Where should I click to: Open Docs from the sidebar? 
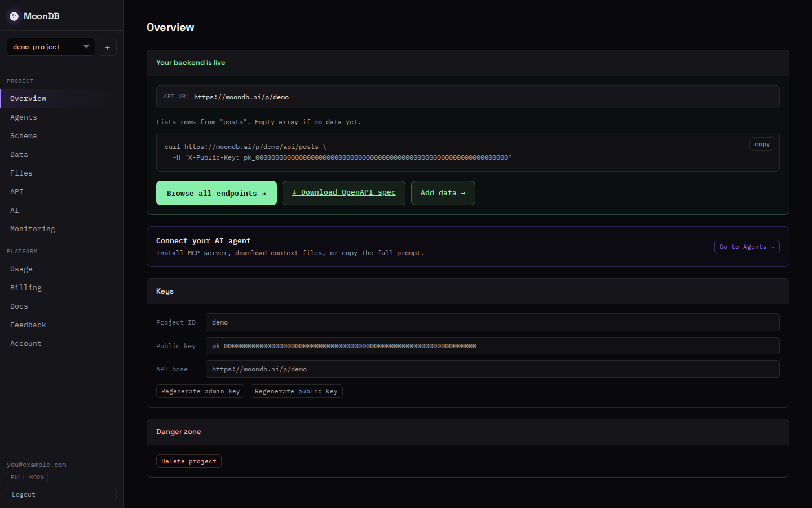pyautogui.click(x=61, y=306)
